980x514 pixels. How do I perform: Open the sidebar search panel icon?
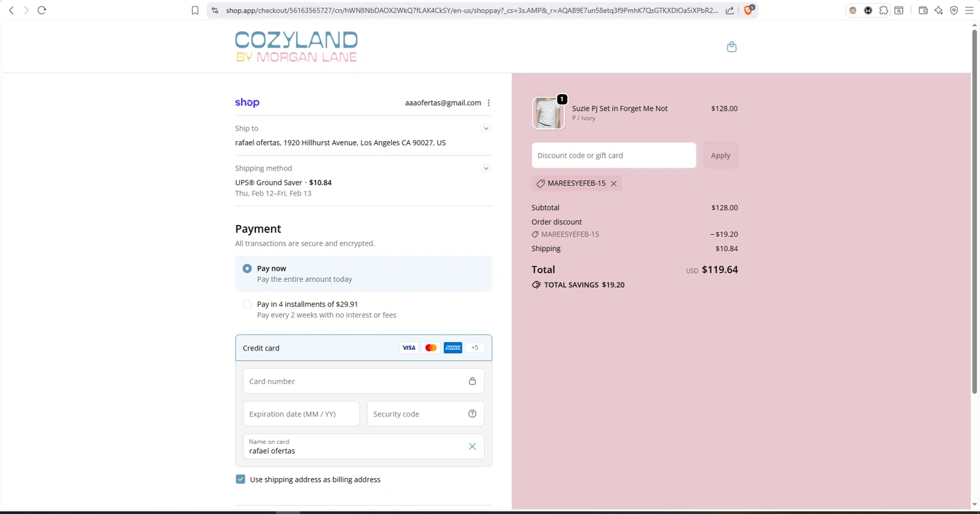click(x=899, y=10)
